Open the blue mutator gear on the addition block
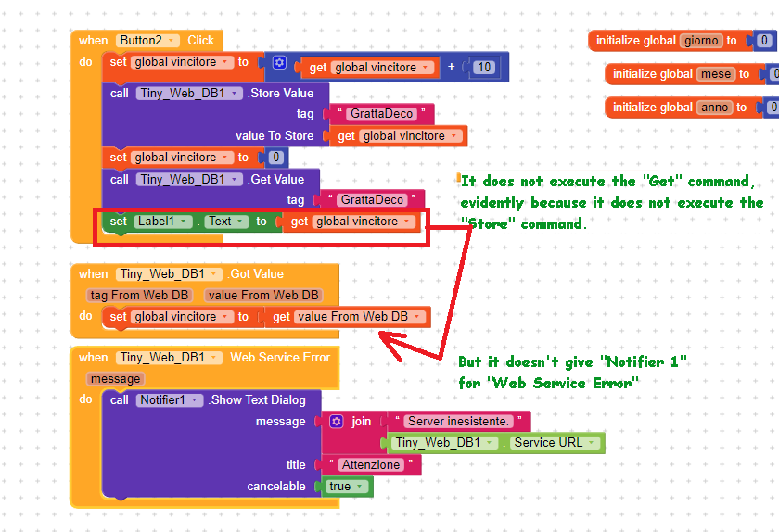The width and height of the screenshot is (779, 532). click(x=279, y=63)
